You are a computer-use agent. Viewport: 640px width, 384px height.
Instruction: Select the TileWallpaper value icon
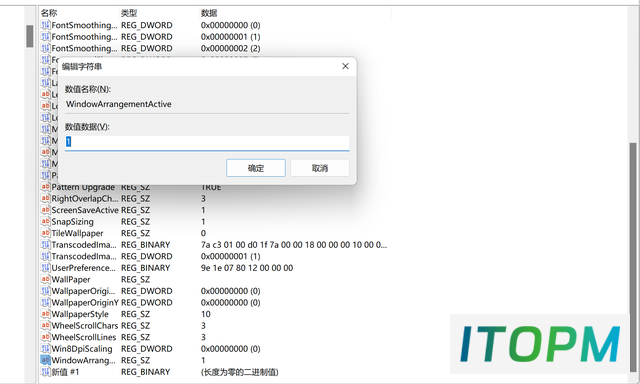point(45,233)
